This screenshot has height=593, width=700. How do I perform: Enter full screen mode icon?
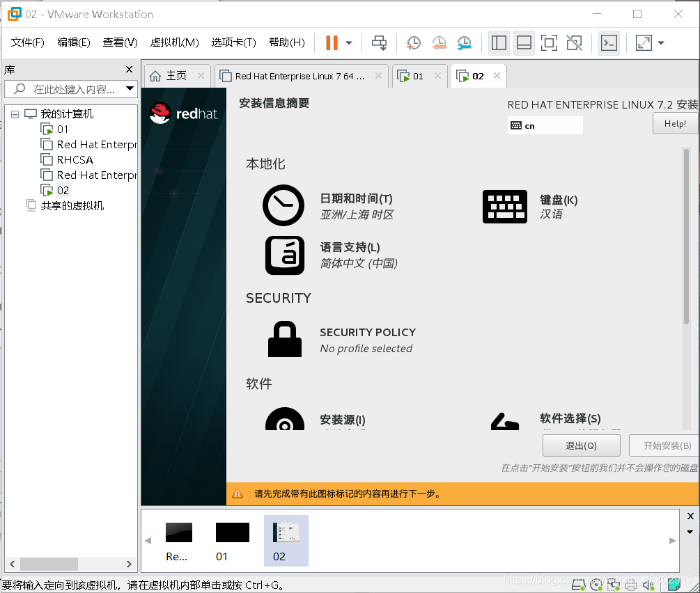[x=549, y=43]
